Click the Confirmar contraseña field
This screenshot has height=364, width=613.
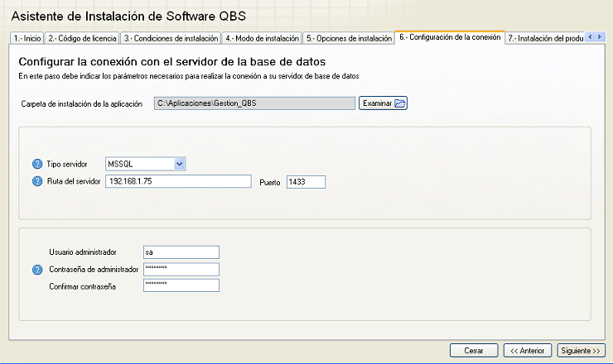tap(180, 285)
